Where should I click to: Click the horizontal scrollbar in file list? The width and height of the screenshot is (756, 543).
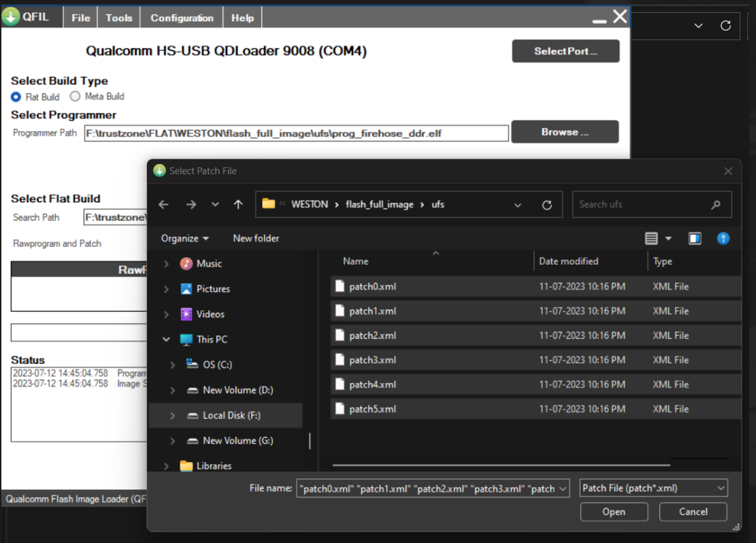click(x=502, y=465)
